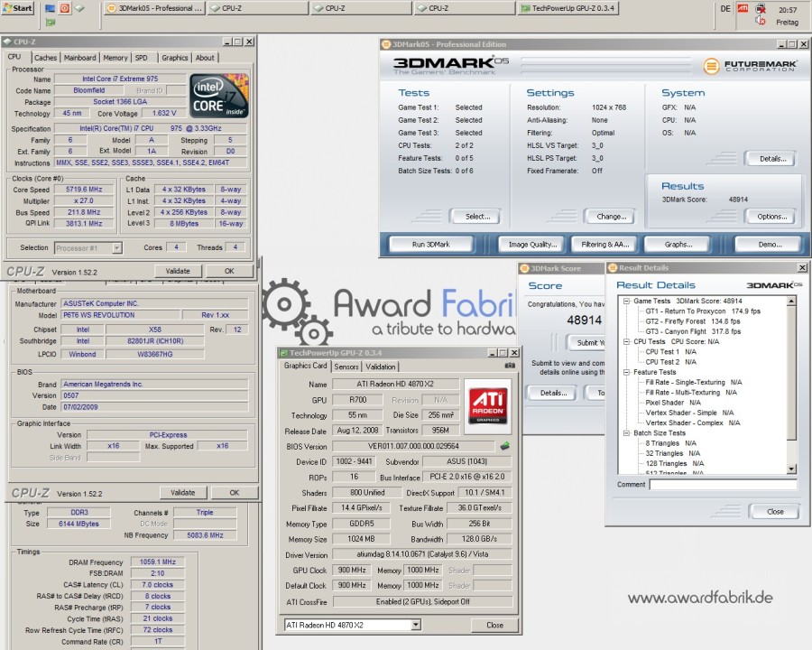The height and width of the screenshot is (650, 812).
Task: Click the ATI Catalyst tray icon
Action: [x=743, y=8]
